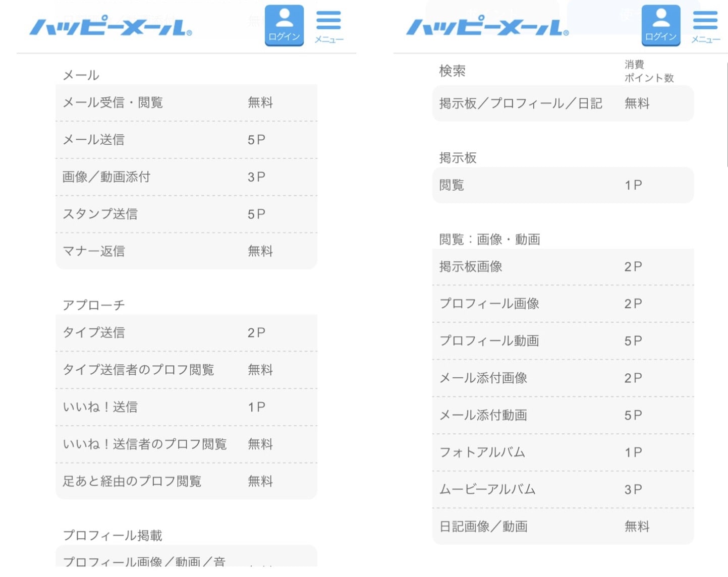Viewport: 728px width, 577px height.
Task: Click the ハッピーメール logo above the 検索 section
Action: click(487, 27)
